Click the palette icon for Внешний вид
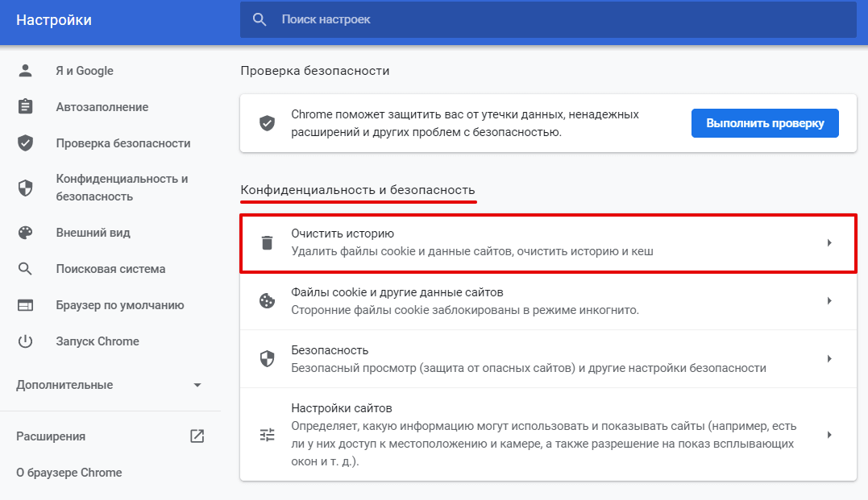Screen dimensions: 868x500 [25, 233]
